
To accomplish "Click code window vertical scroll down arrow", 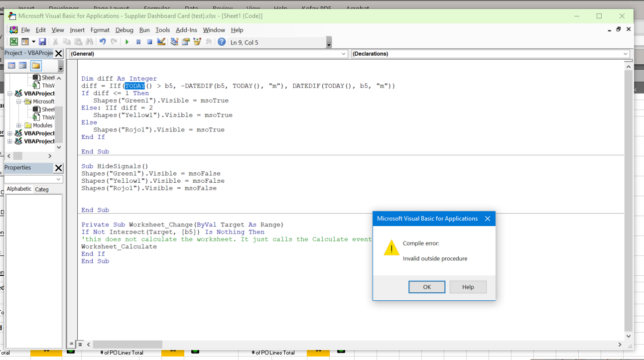I will [x=629, y=336].
